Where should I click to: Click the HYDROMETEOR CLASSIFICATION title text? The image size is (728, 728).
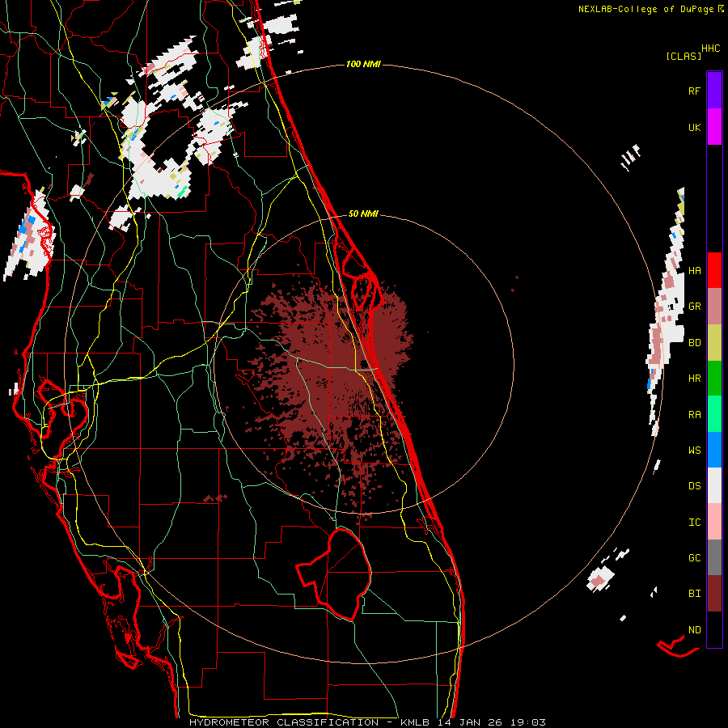(284, 722)
